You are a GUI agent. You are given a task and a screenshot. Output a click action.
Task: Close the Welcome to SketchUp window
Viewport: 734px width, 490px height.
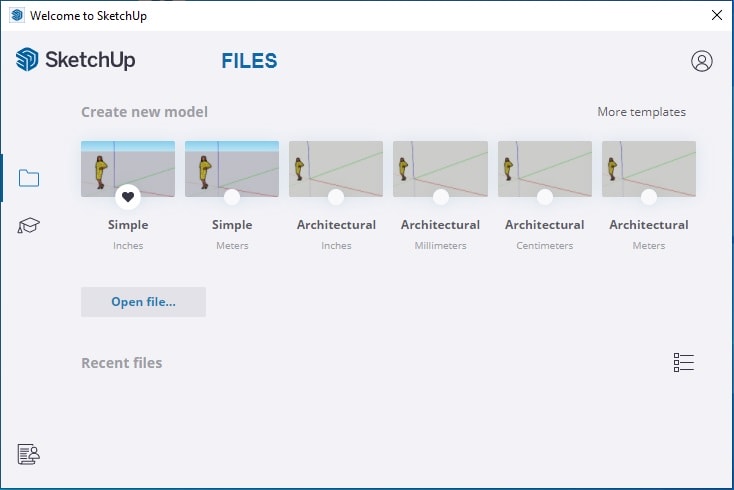pos(717,15)
